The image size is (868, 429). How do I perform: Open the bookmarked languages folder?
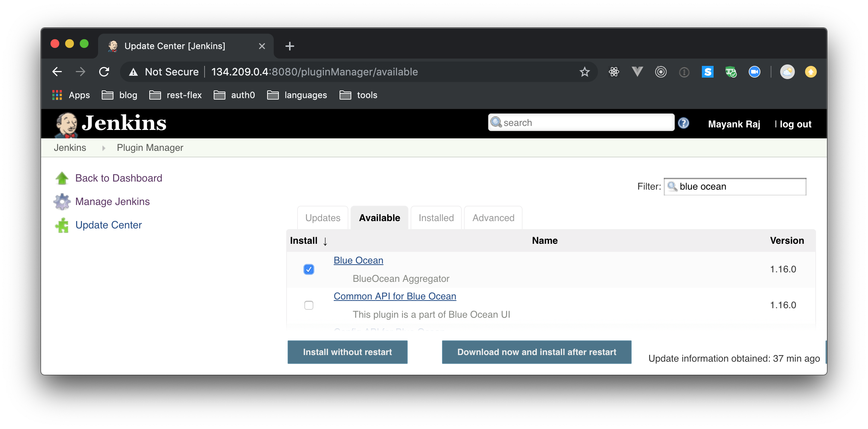(x=297, y=95)
